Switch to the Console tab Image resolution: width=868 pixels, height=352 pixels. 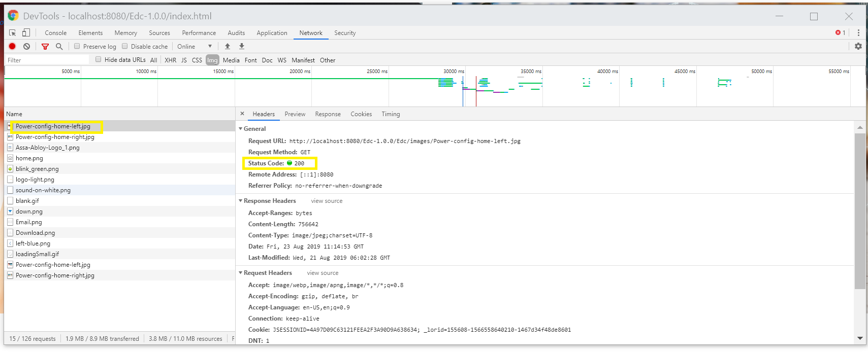55,33
